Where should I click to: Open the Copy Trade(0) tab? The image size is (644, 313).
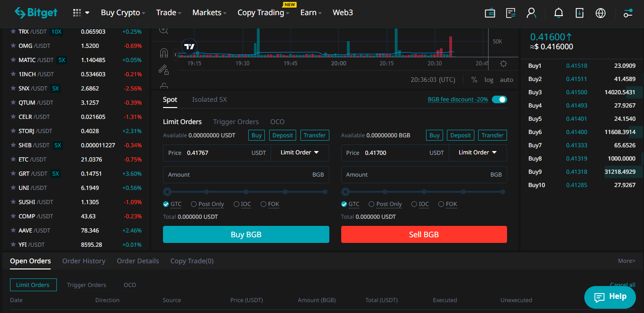coord(192,261)
